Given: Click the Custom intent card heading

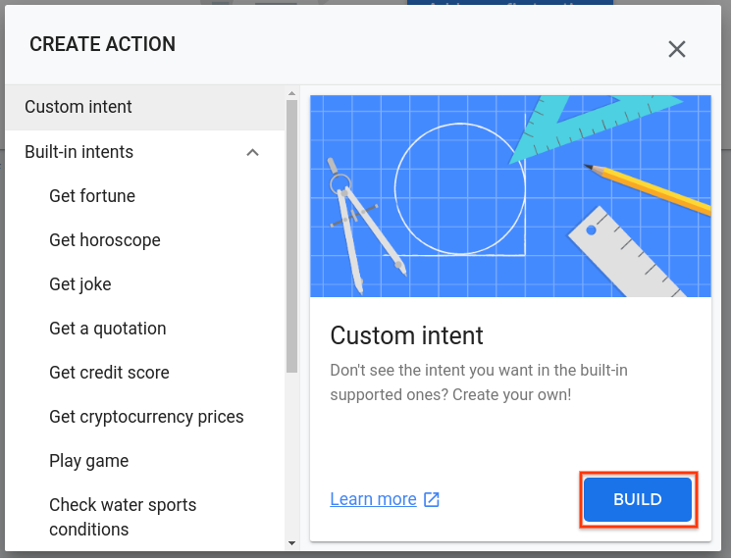Looking at the screenshot, I should pyautogui.click(x=406, y=335).
